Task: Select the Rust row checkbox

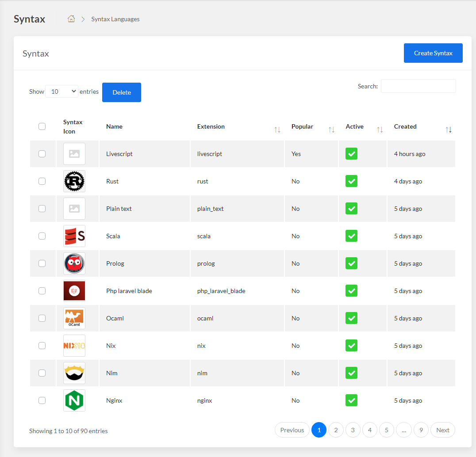Action: [x=42, y=181]
